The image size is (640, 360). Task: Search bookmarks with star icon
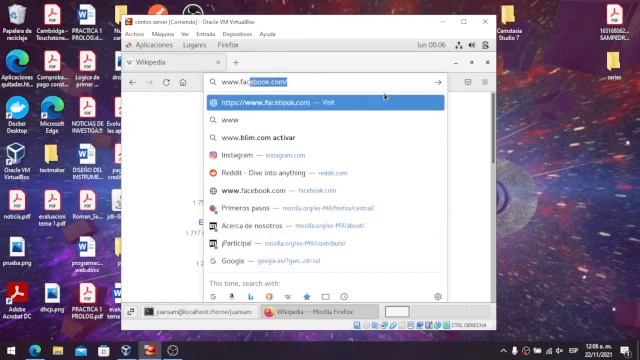(x=307, y=297)
